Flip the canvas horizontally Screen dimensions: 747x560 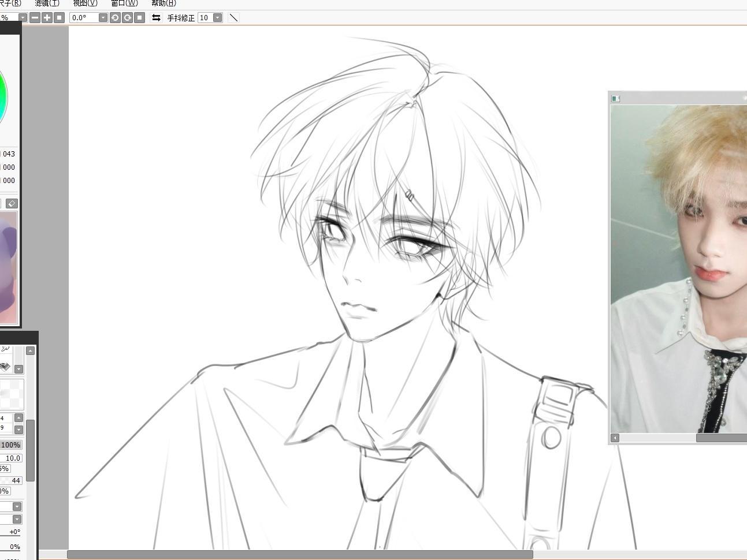[156, 17]
